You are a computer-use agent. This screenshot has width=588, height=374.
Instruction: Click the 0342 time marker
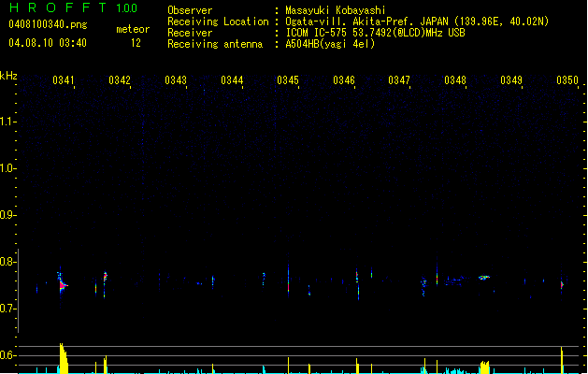point(120,80)
